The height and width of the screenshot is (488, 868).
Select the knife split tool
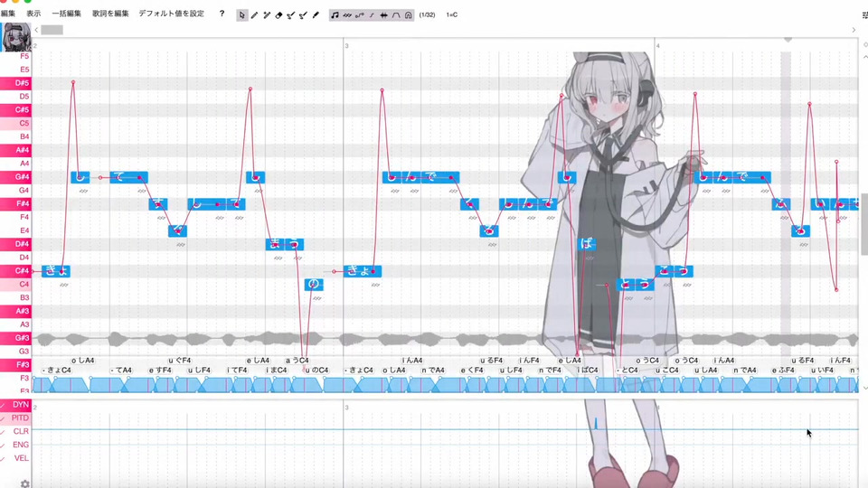click(316, 15)
